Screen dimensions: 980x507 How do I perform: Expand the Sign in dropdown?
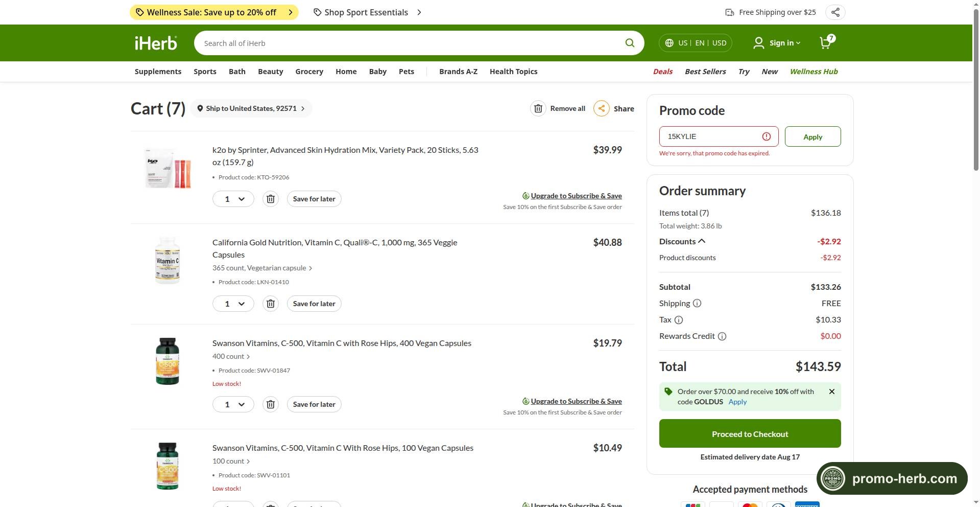[x=785, y=43]
